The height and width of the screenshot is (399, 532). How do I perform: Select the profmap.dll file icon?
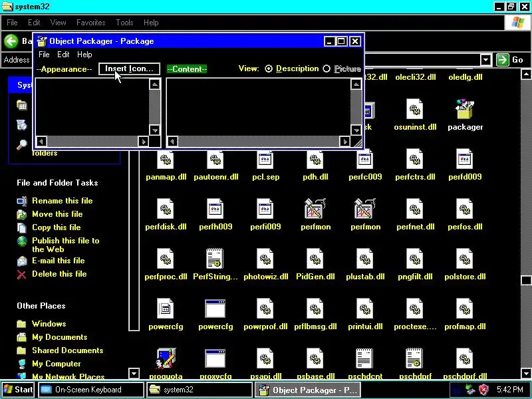[x=465, y=309]
